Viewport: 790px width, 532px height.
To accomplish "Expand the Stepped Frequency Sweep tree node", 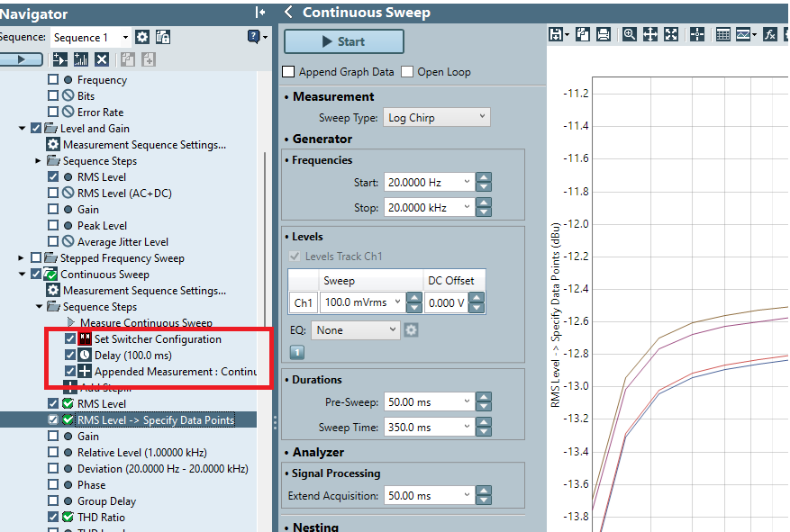I will coord(21,257).
